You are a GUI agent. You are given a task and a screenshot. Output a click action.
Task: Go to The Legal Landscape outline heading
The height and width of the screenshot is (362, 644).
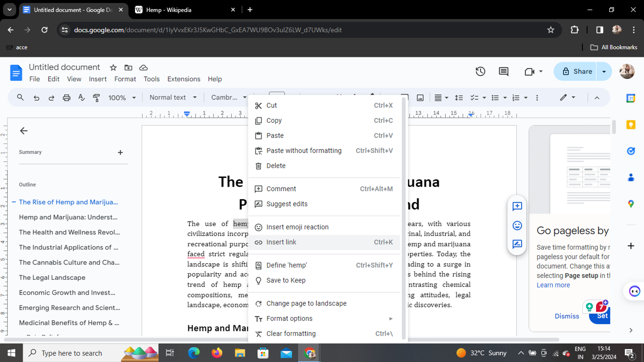pos(52,278)
